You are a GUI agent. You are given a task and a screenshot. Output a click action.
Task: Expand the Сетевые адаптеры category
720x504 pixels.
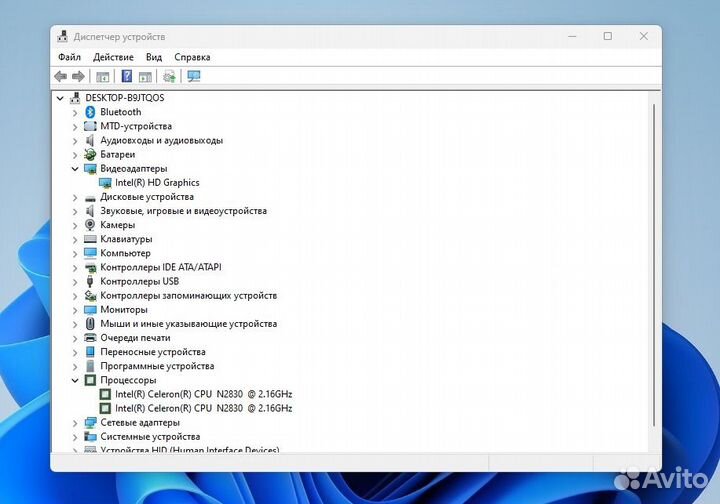pos(75,423)
